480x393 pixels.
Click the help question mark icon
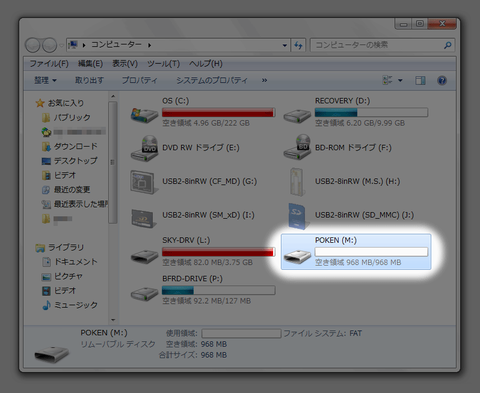(x=442, y=81)
